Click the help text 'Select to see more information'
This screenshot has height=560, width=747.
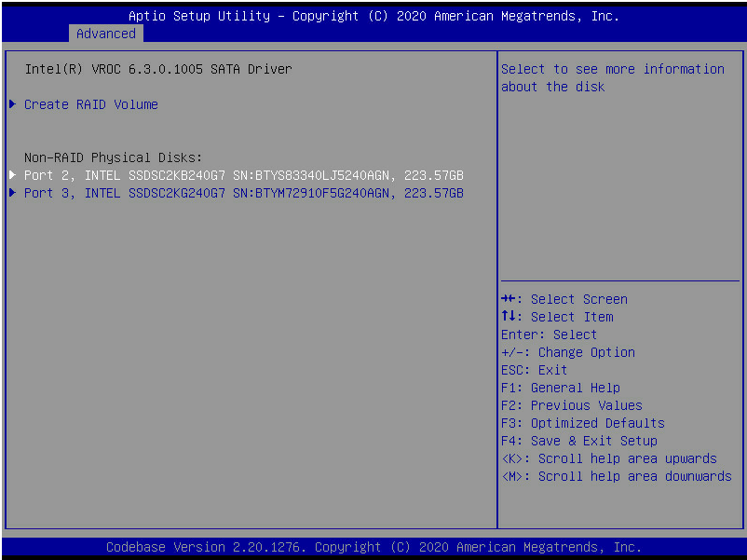pyautogui.click(x=613, y=69)
